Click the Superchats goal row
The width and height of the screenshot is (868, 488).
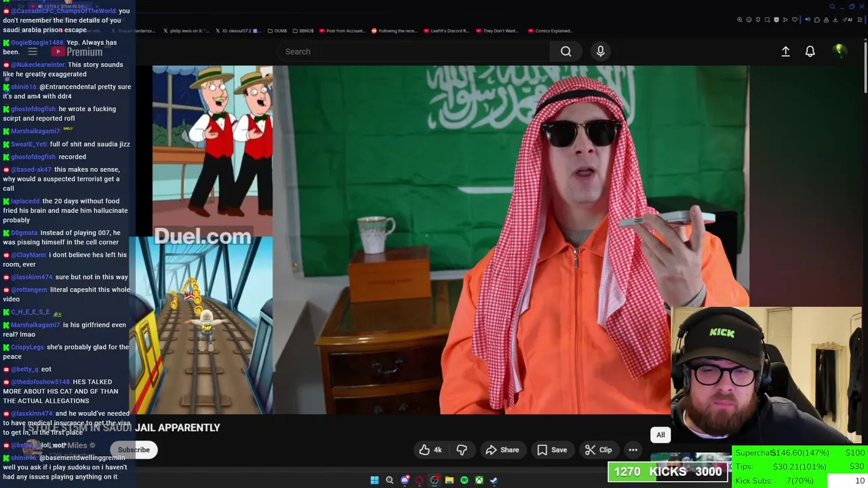point(800,453)
